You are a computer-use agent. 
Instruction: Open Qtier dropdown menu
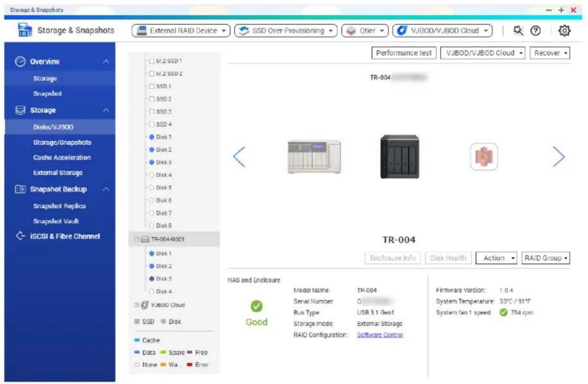365,31
